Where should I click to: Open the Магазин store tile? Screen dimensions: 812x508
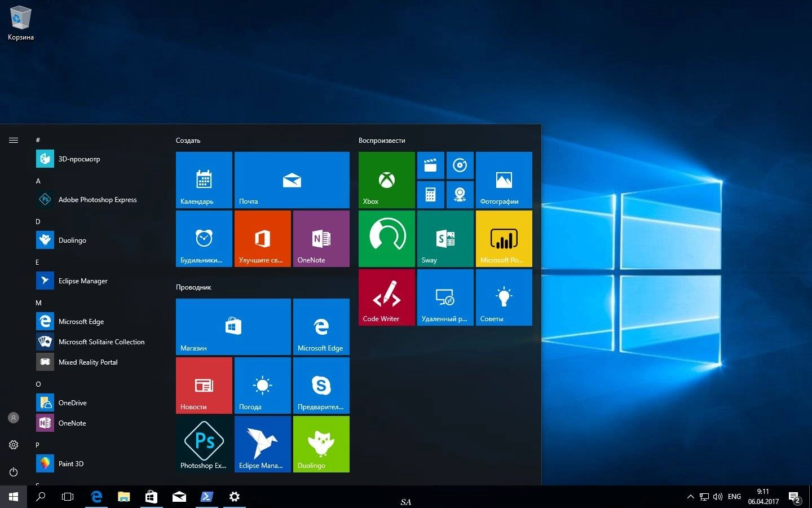[x=233, y=327]
